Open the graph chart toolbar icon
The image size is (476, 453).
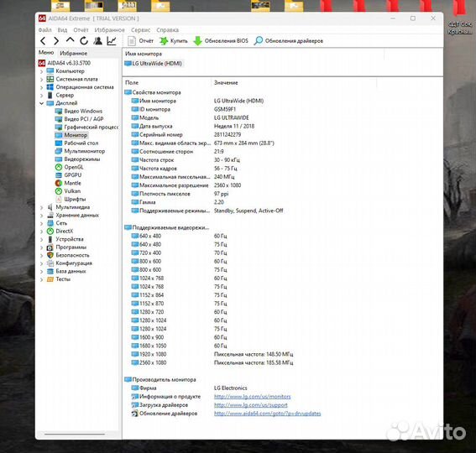112,40
